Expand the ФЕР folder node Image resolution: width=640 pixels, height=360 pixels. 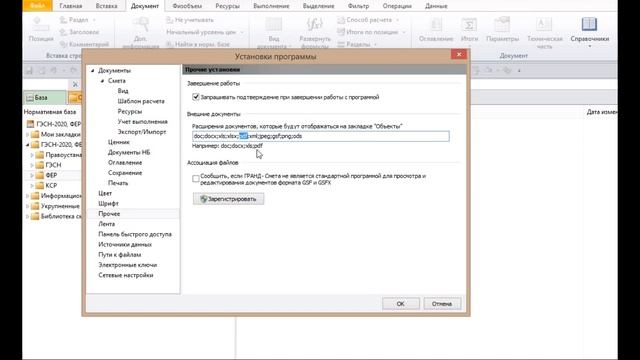(x=32, y=175)
